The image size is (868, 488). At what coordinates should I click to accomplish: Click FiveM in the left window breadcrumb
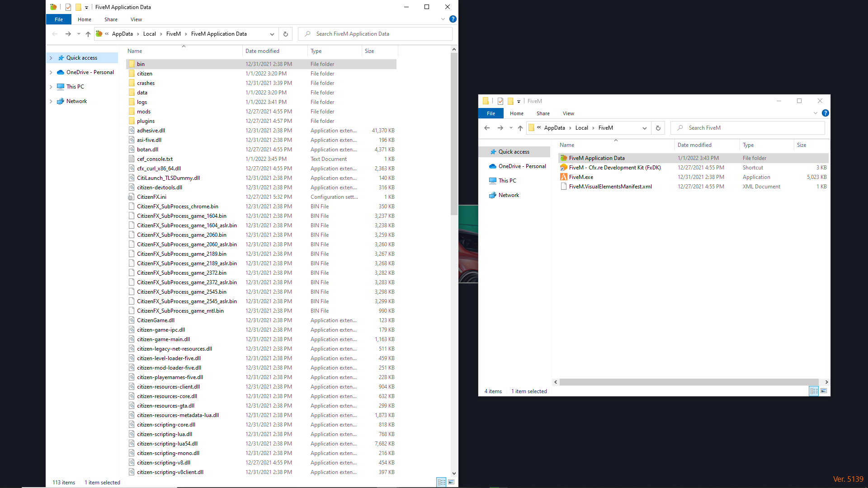(174, 34)
